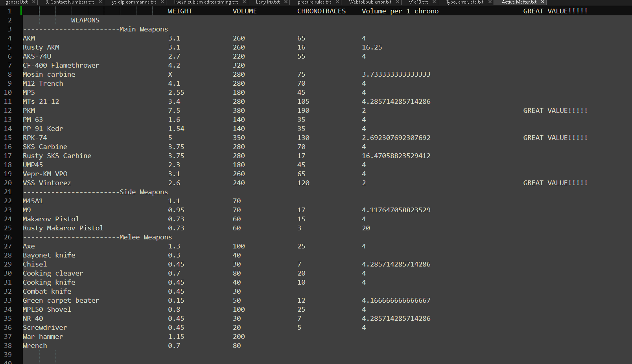This screenshot has width=632, height=364.
Task: Click 'GREAT VALUE!!!!!' in the VSS Vintorez row
Action: tap(555, 183)
